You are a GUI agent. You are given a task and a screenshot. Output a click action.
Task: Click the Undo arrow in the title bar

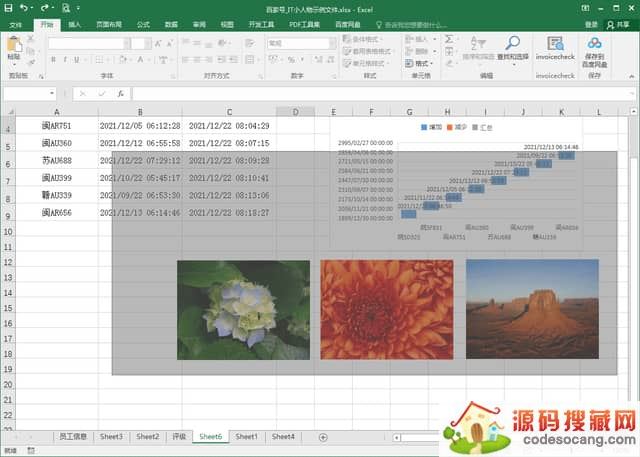tap(24, 9)
